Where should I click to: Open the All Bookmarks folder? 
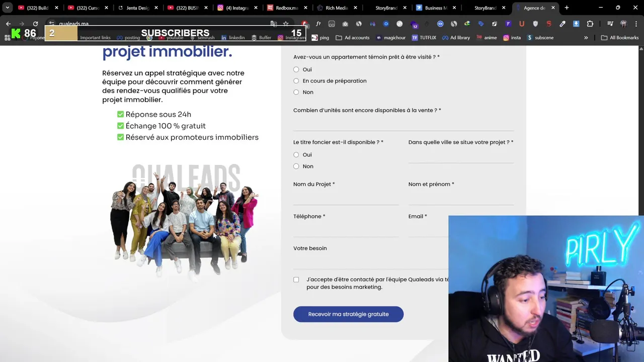click(620, 38)
